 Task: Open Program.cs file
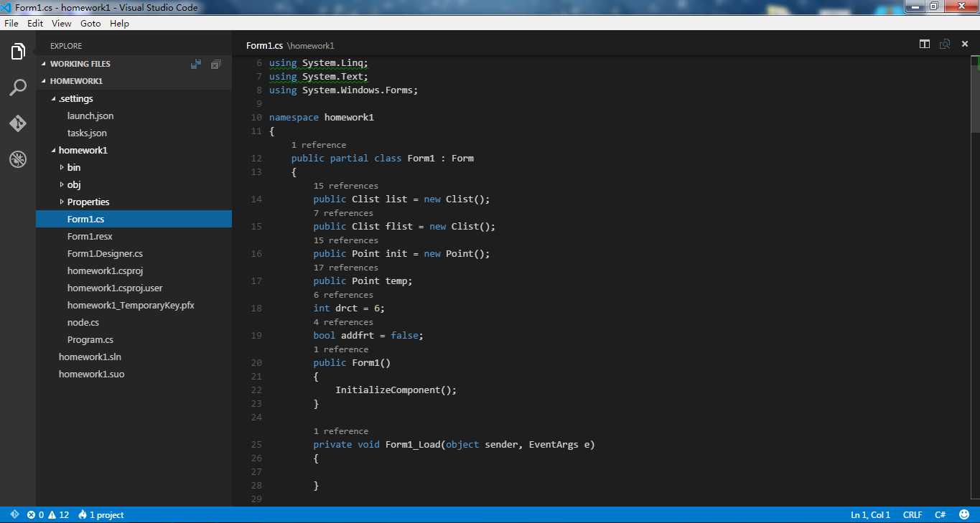[x=90, y=339]
